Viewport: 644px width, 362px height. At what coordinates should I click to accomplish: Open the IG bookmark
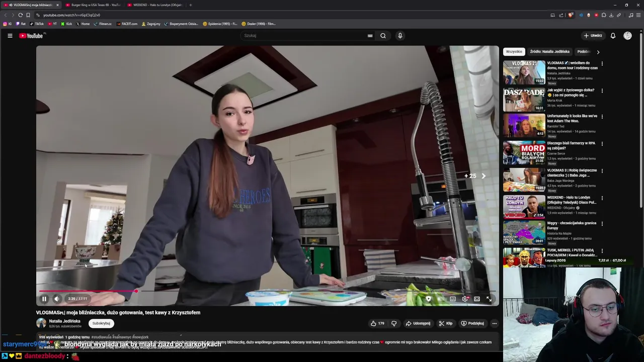(x=8, y=24)
